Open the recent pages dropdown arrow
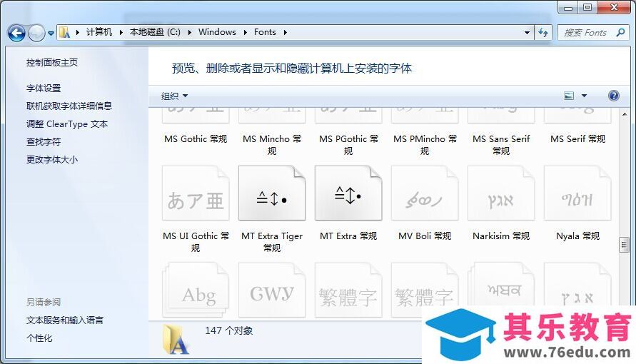Image resolution: width=636 pixels, height=364 pixels. pos(51,34)
